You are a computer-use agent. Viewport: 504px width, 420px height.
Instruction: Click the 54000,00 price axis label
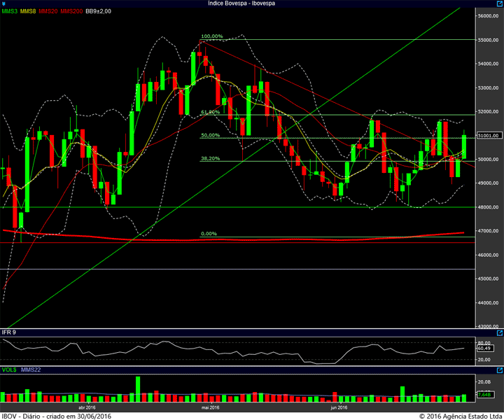tap(488, 64)
